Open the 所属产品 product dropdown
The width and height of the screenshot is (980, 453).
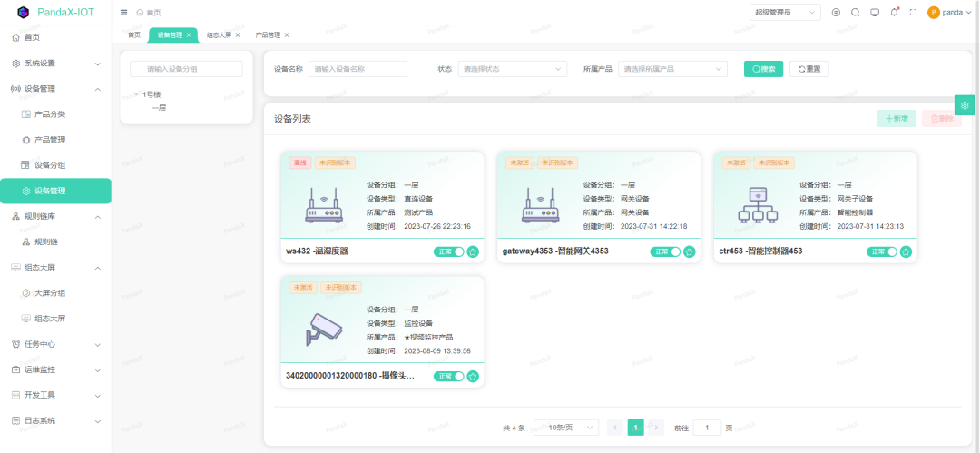click(x=672, y=69)
